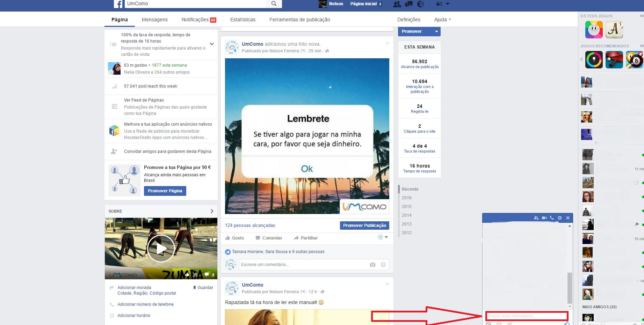Click the Promover Publicação button

pyautogui.click(x=364, y=226)
